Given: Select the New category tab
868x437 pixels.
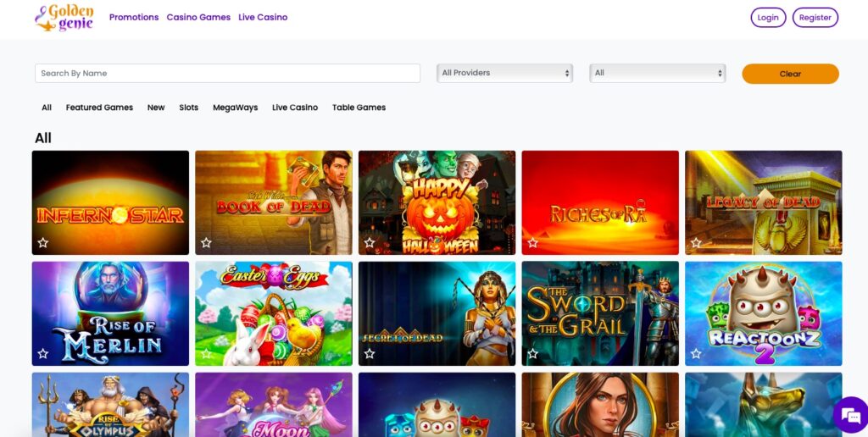Looking at the screenshot, I should (156, 108).
